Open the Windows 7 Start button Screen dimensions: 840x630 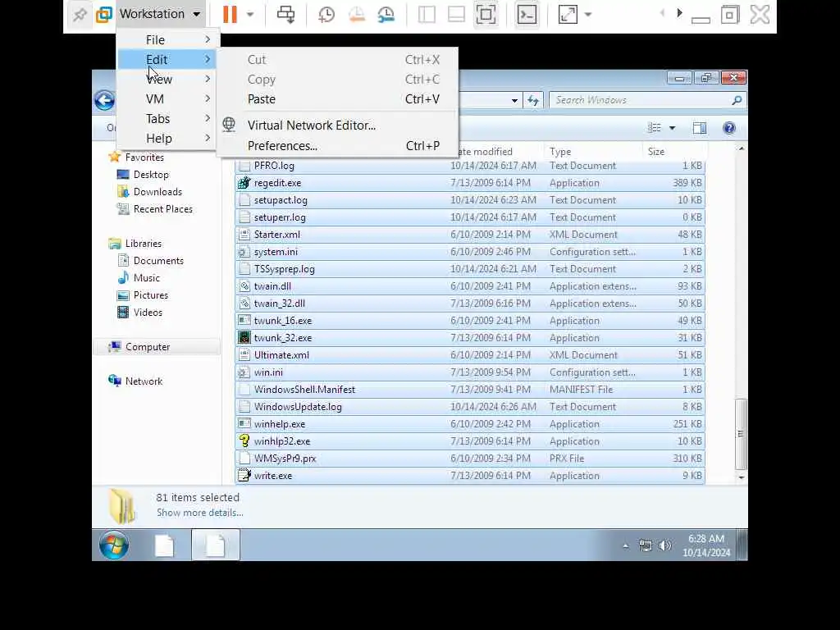[113, 546]
